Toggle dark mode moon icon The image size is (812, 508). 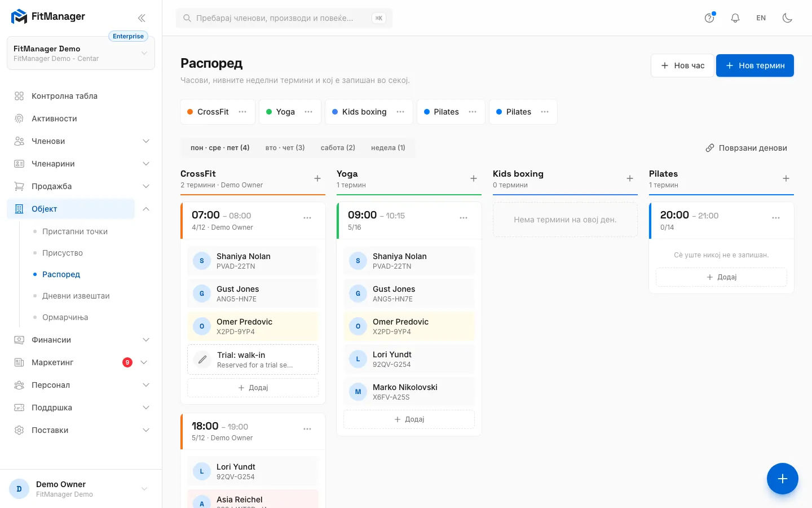coord(788,18)
